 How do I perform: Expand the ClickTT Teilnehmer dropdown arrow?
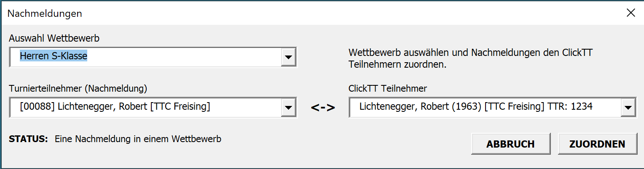pos(628,107)
